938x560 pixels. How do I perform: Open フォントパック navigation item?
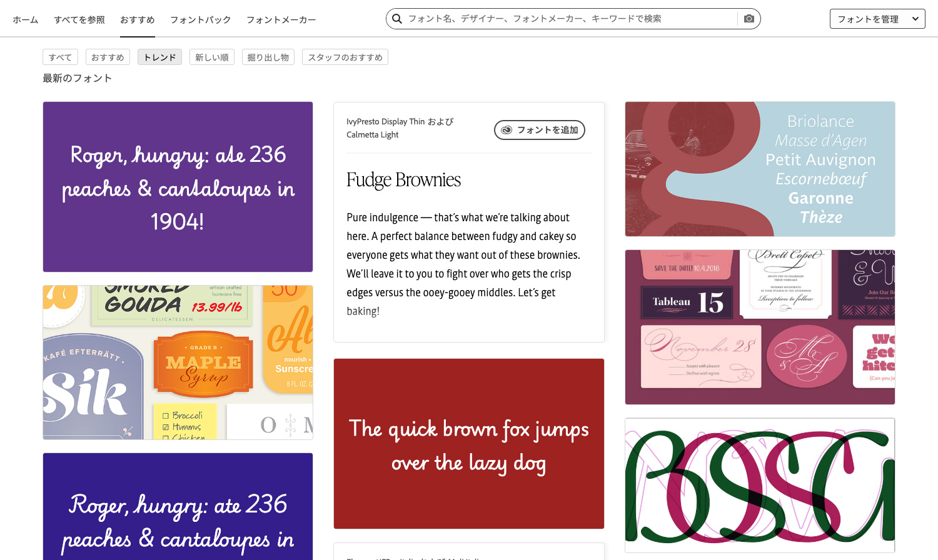[x=201, y=20]
